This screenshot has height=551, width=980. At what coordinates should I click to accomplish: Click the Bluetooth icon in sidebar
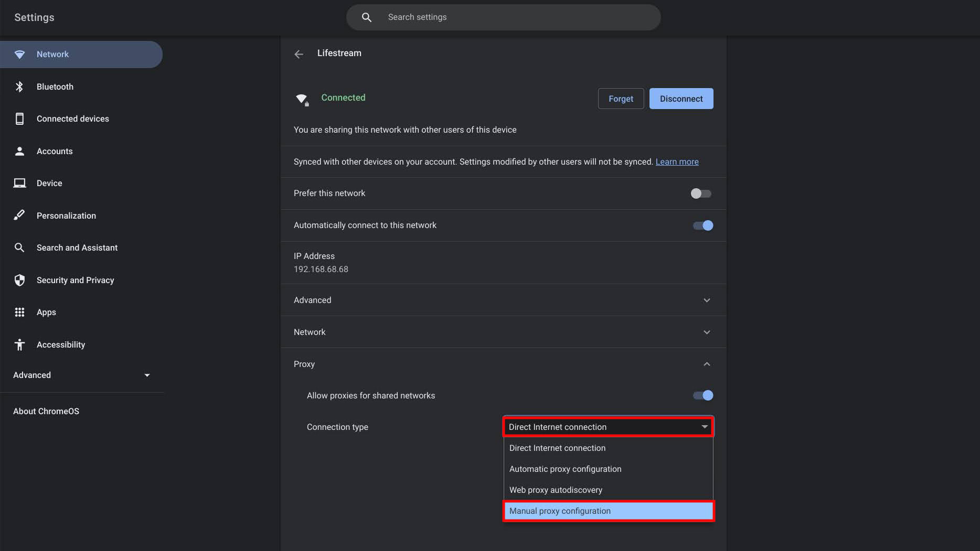pos(19,87)
